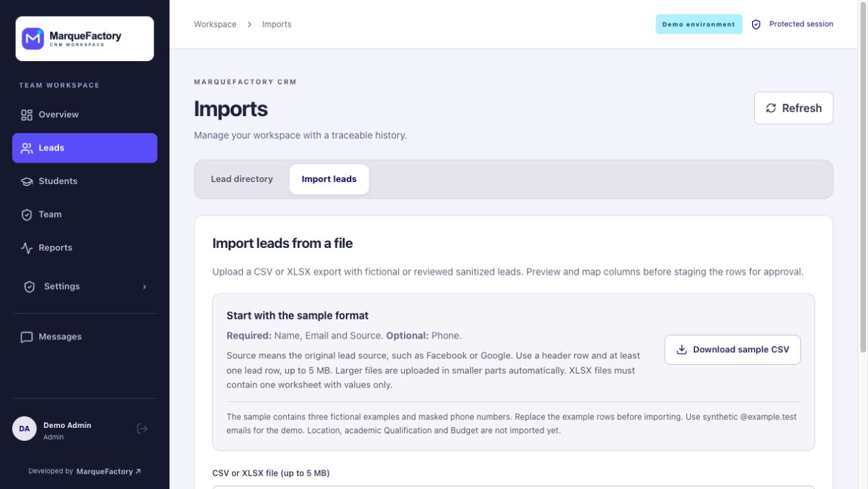Click the Messages chat bubble icon
The height and width of the screenshot is (489, 868).
[27, 337]
